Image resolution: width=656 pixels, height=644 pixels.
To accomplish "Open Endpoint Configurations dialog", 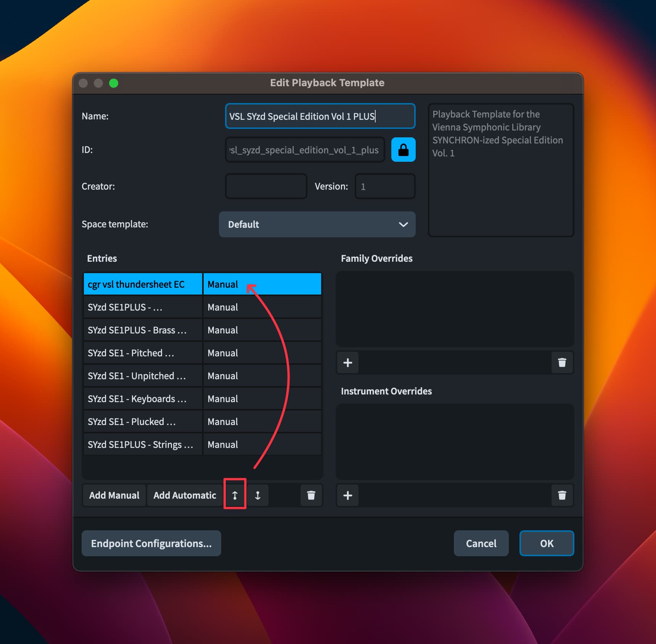I will [x=151, y=543].
